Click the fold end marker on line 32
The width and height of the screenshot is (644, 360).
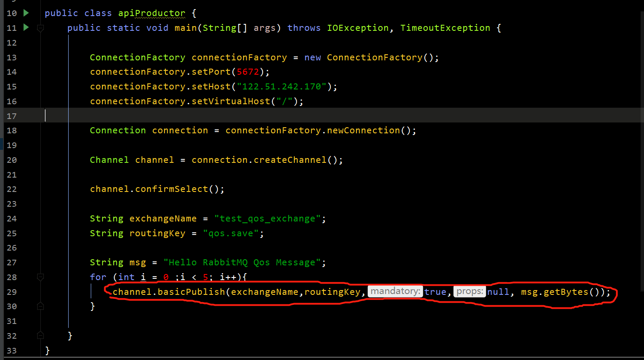[x=40, y=335]
